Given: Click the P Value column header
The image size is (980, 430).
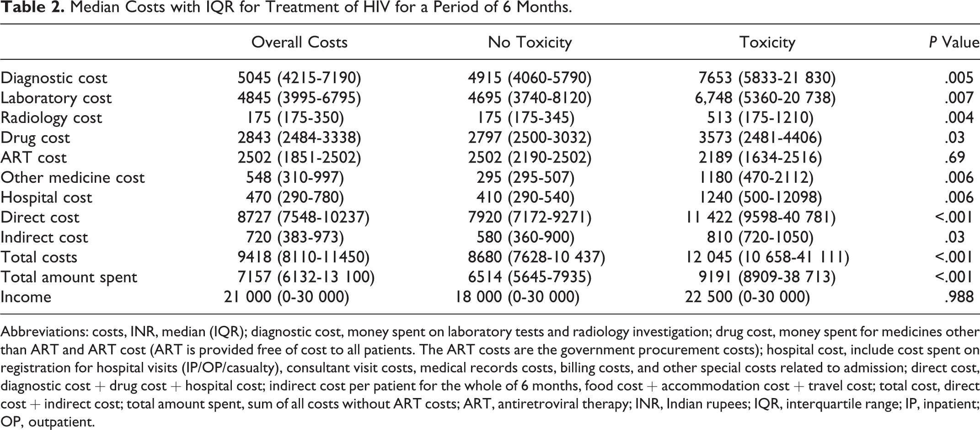Looking at the screenshot, I should coord(954,42).
